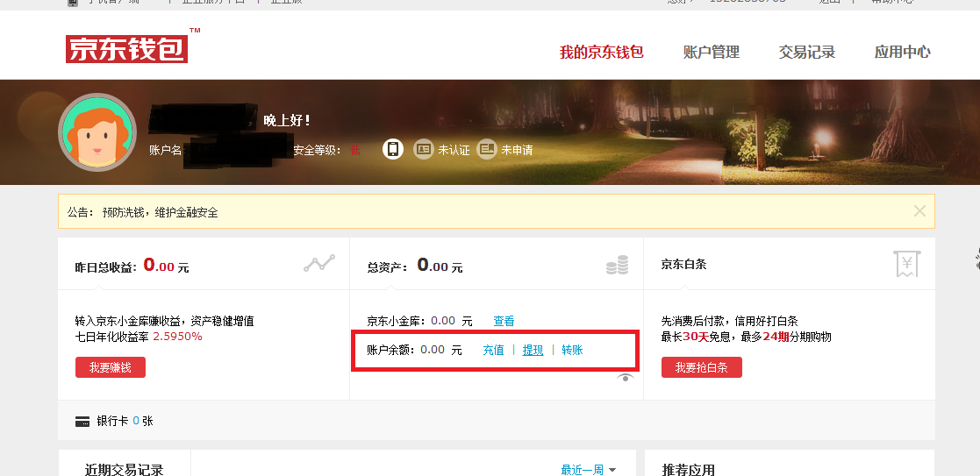Open 查看 link next to 京东小金库

click(504, 321)
